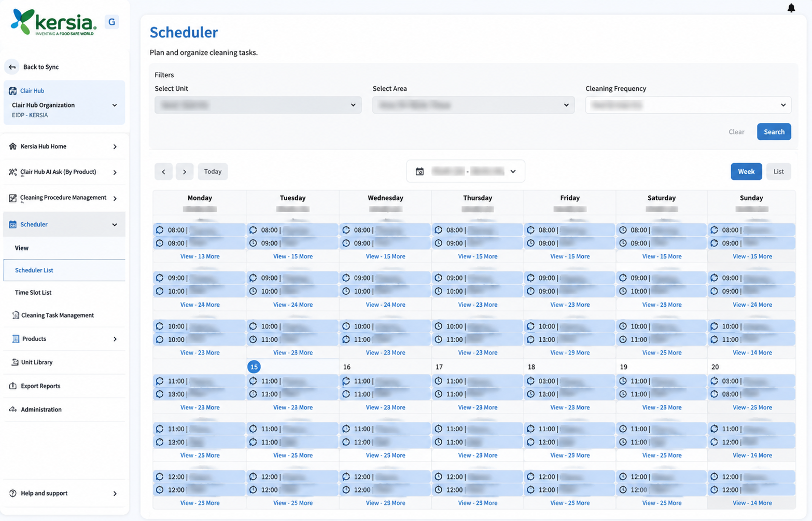
Task: Click the Clair Hub building icon
Action: (12, 91)
